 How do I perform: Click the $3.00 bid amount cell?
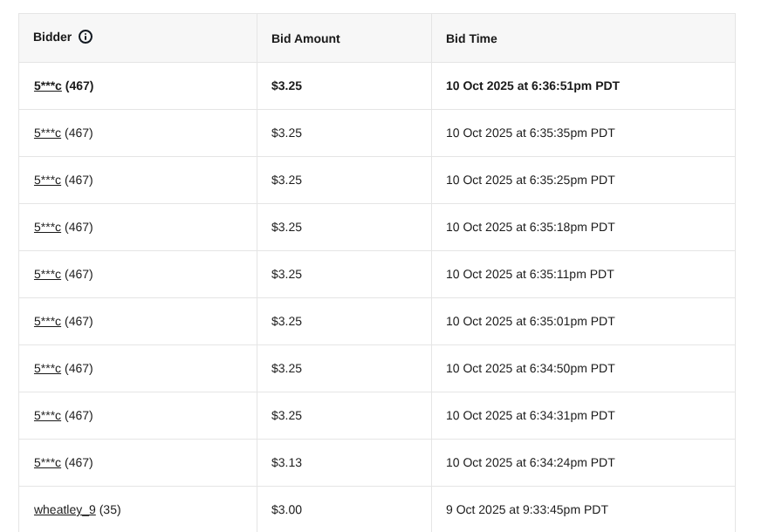point(286,510)
